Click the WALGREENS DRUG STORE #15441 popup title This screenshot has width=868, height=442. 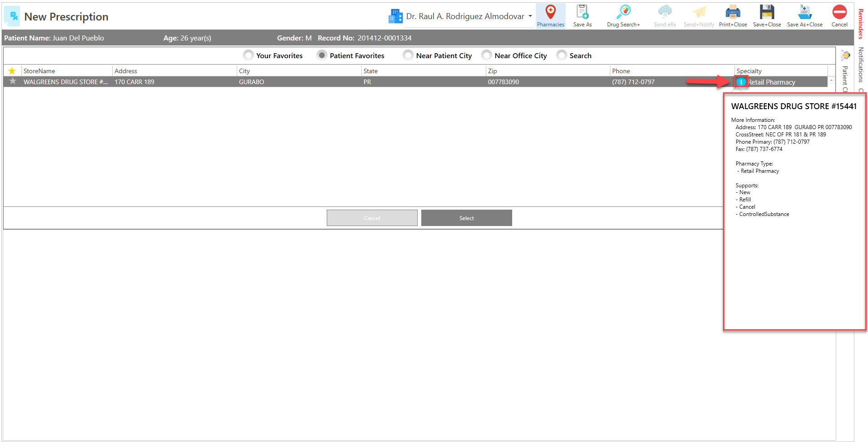[794, 106]
